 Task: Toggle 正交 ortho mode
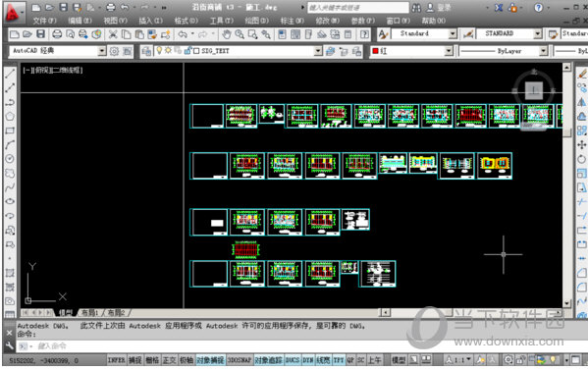pos(169,360)
